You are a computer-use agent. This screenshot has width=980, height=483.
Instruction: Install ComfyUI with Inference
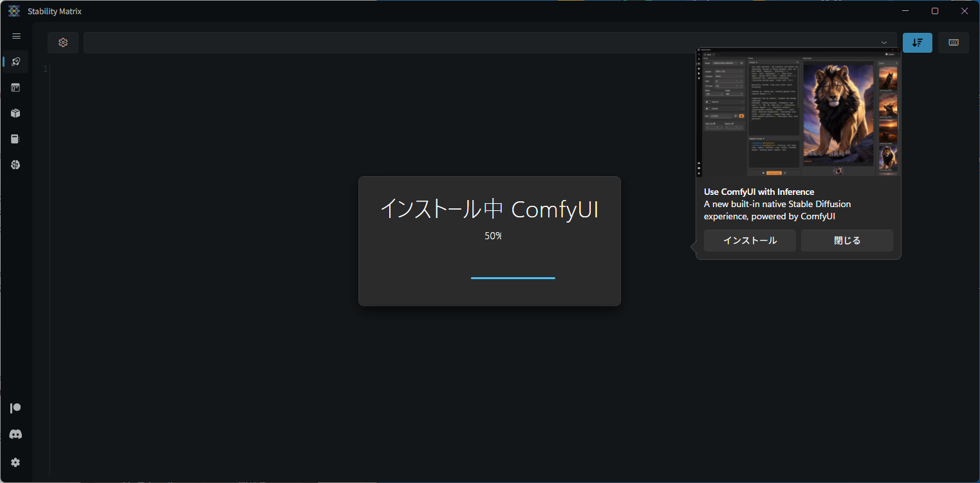pos(749,240)
